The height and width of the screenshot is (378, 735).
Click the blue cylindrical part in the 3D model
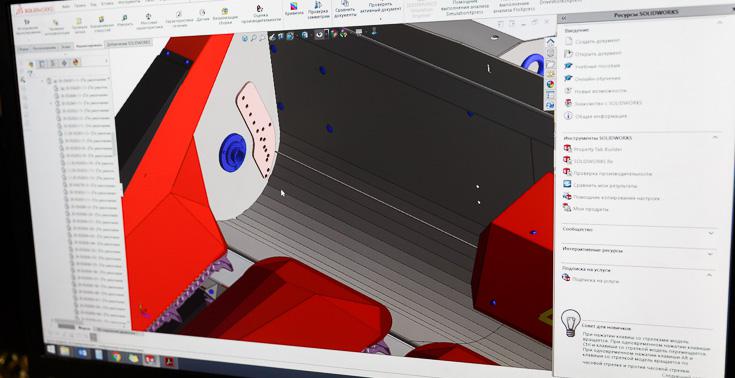(x=233, y=152)
